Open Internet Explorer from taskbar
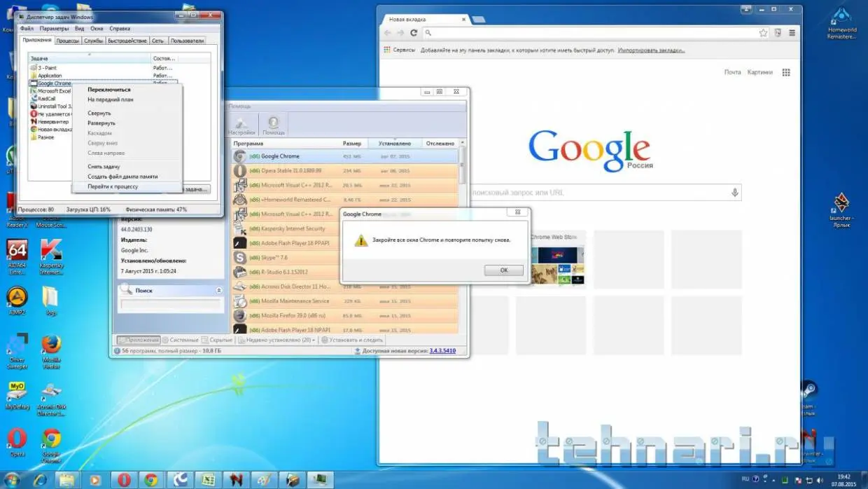Image resolution: width=868 pixels, height=489 pixels. tap(41, 480)
